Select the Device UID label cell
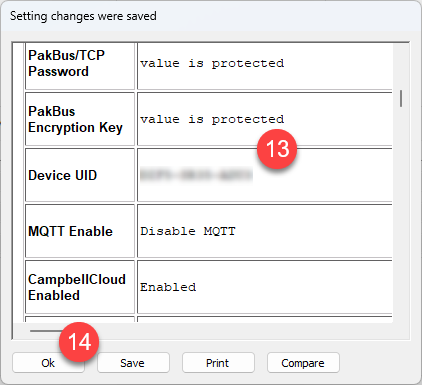 coord(80,175)
